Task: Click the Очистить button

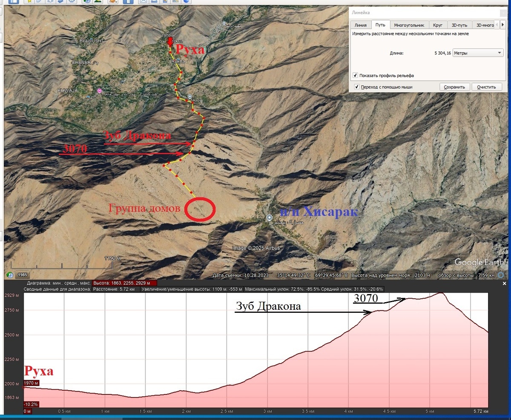Action: coord(486,87)
